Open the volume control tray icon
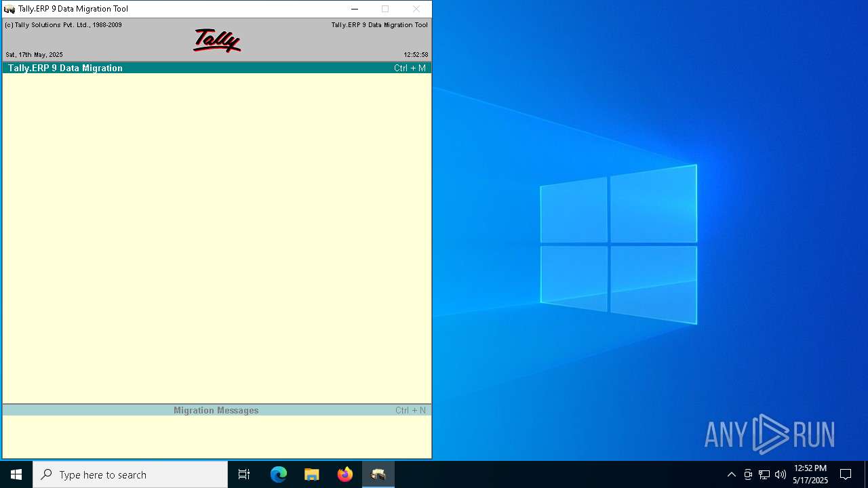The width and height of the screenshot is (868, 488). pos(781,474)
